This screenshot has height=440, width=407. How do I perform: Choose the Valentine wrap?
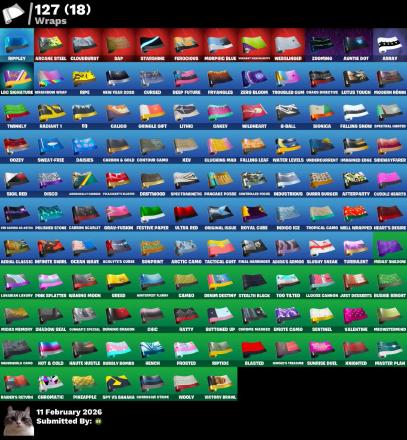[356, 317]
